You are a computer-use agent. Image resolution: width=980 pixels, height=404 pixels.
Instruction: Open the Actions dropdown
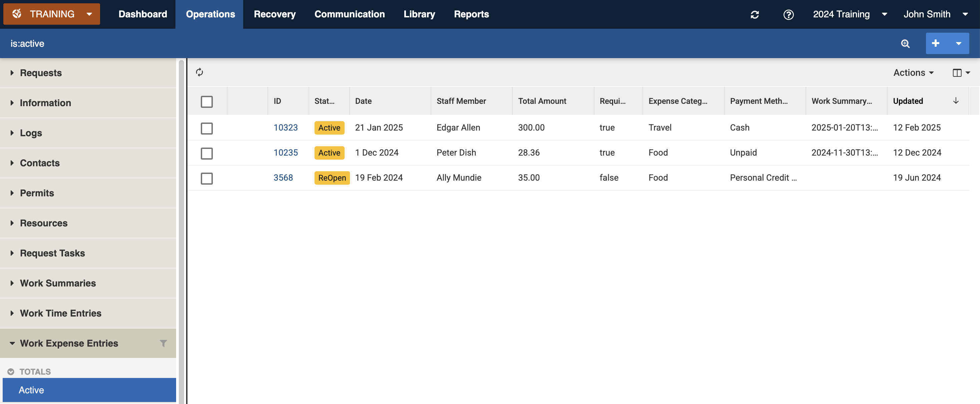[x=913, y=73]
